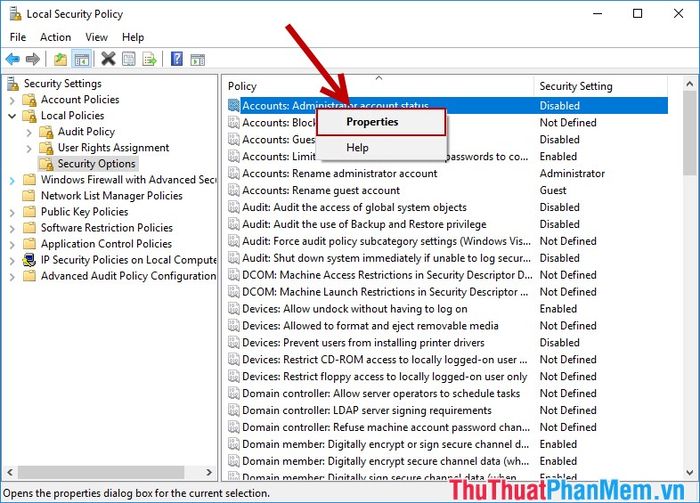Screen dimensions: 700x503
Task: Click the Properties toolbar icon
Action: 129,59
